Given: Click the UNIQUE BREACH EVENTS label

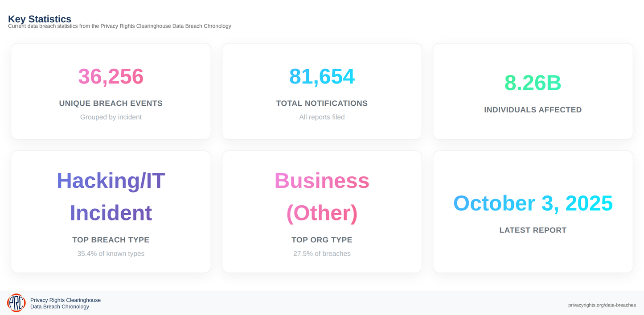Looking at the screenshot, I should coord(111,104).
